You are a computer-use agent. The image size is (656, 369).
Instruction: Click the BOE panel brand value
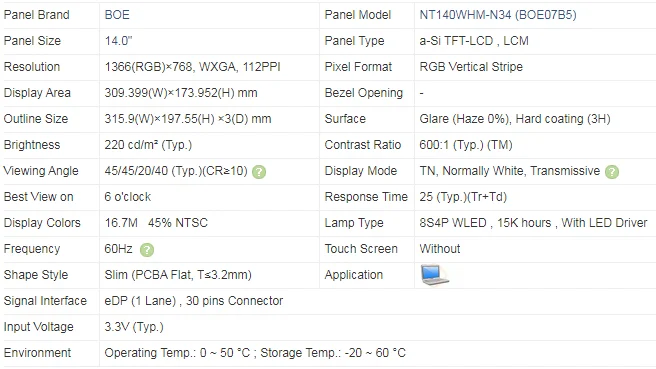[117, 15]
